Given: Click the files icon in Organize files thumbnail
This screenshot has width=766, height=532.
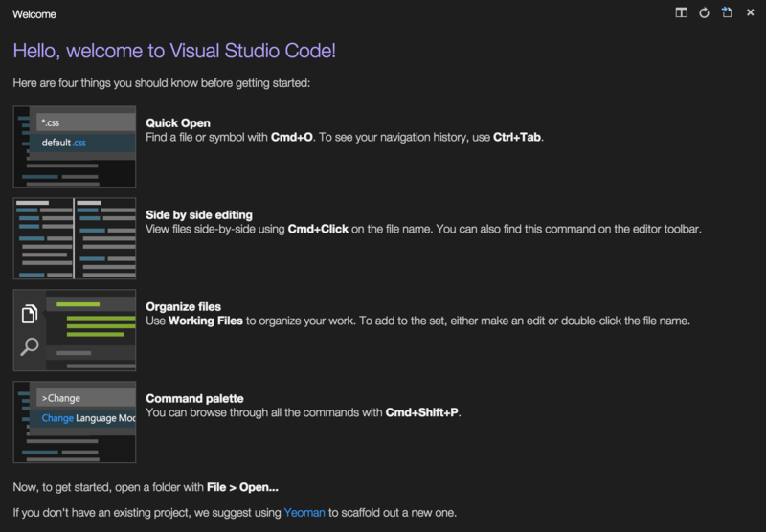Looking at the screenshot, I should click(30, 314).
